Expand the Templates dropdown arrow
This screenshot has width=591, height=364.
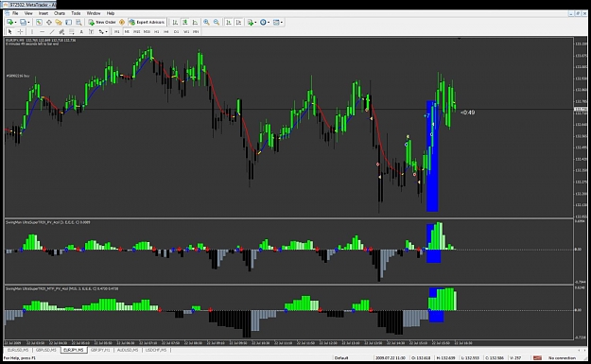coord(282,23)
